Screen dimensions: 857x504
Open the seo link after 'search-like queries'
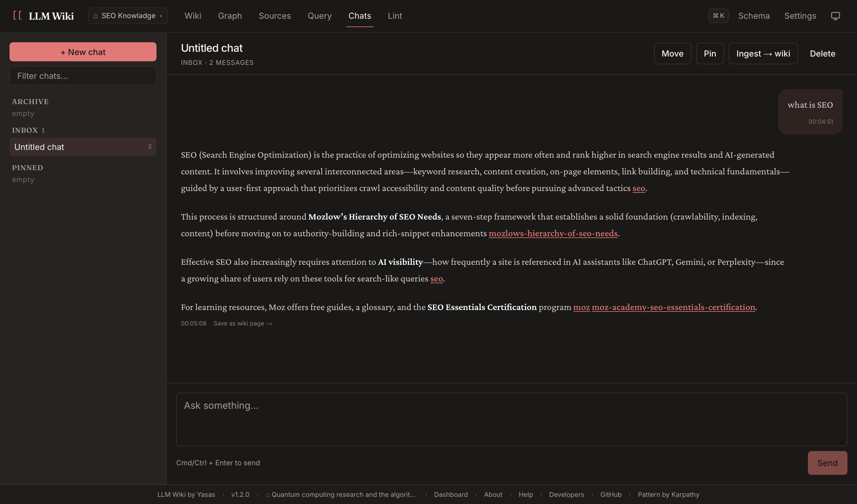pos(437,278)
